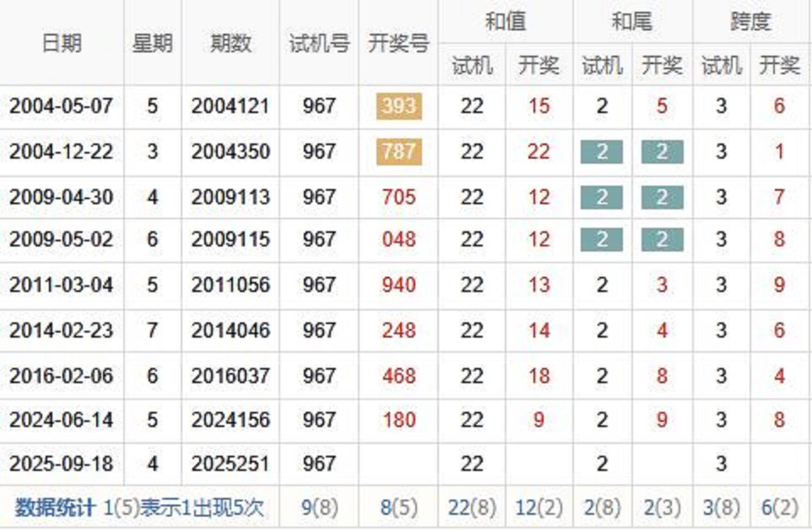Click issue number 2011056
812x530 pixels.
[x=231, y=284]
